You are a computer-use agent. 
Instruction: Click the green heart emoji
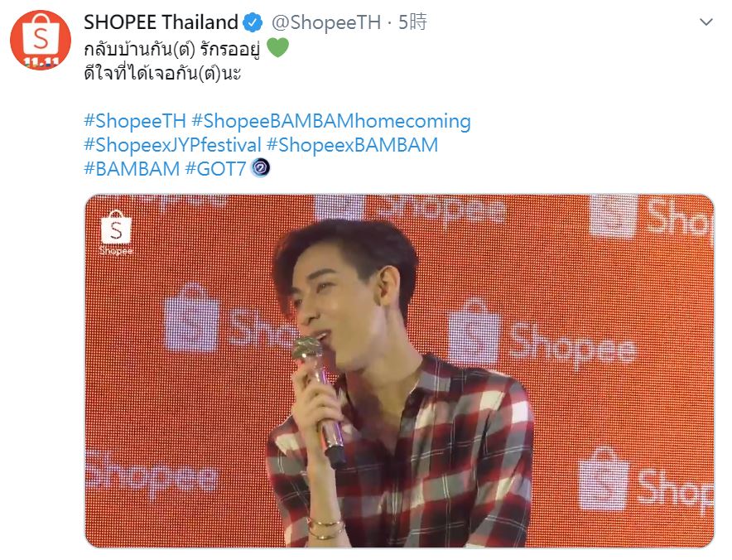point(277,48)
